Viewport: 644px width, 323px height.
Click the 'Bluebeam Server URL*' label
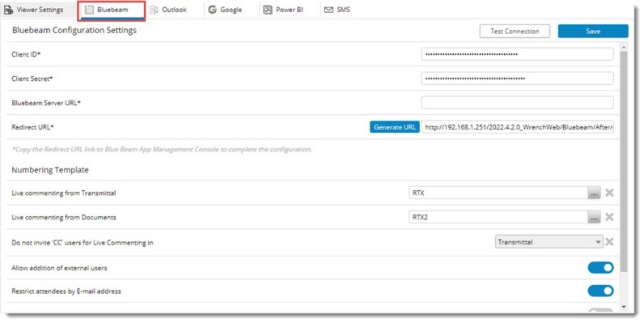coord(46,103)
